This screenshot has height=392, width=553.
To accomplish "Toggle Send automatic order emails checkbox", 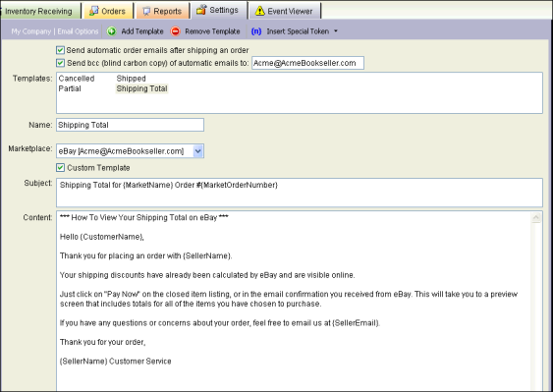I will [60, 50].
